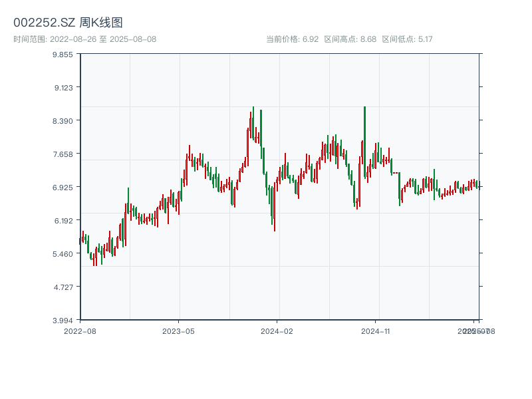Click the 2022-08 x-axis date label
This screenshot has height=399, width=532.
tap(80, 331)
